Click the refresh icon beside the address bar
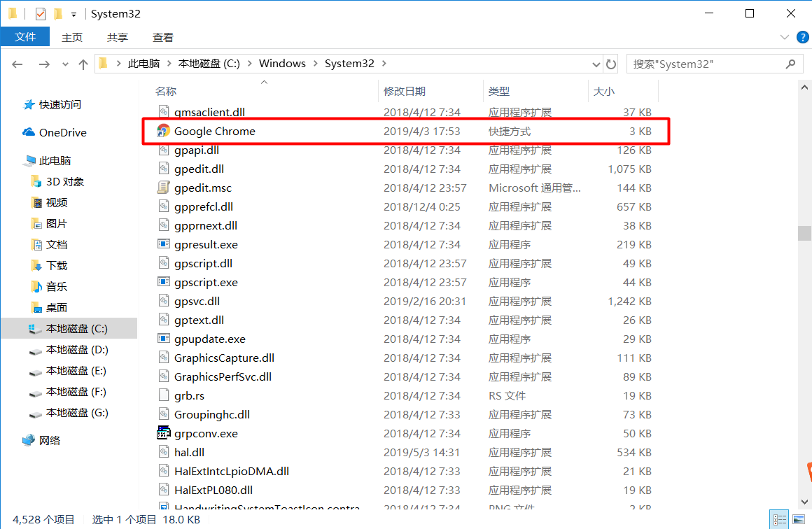 click(610, 63)
